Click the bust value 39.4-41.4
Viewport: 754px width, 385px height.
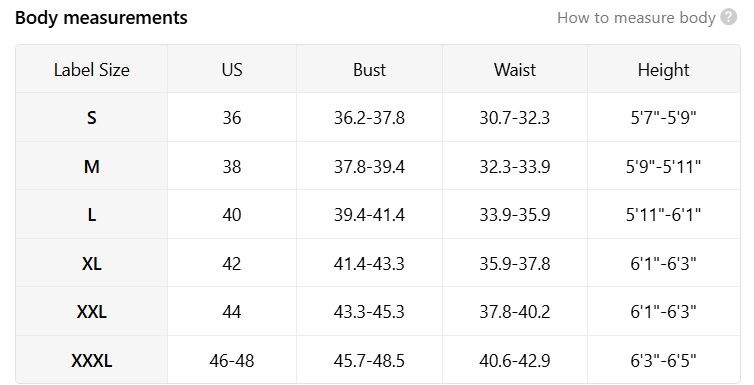click(x=369, y=215)
